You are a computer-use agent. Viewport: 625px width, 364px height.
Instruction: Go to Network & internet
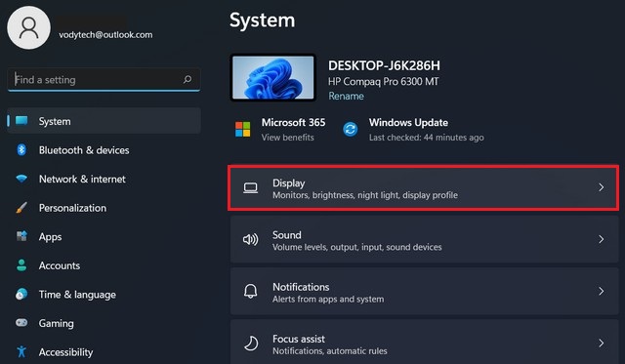click(x=104, y=179)
